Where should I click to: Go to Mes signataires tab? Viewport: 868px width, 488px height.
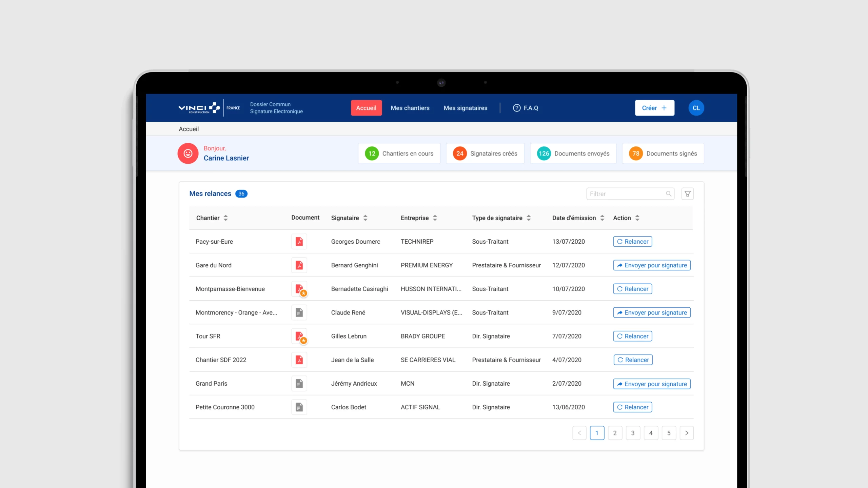(465, 108)
